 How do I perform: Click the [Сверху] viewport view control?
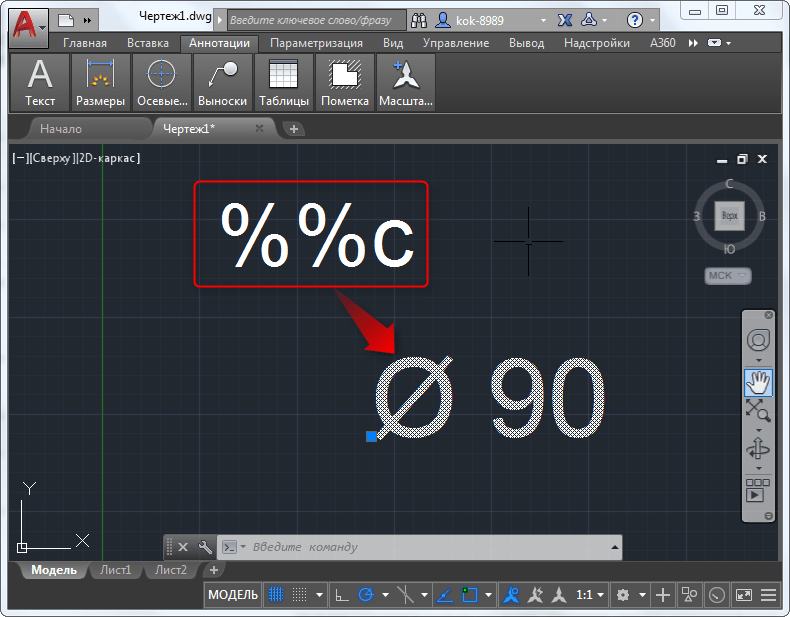[x=53, y=158]
